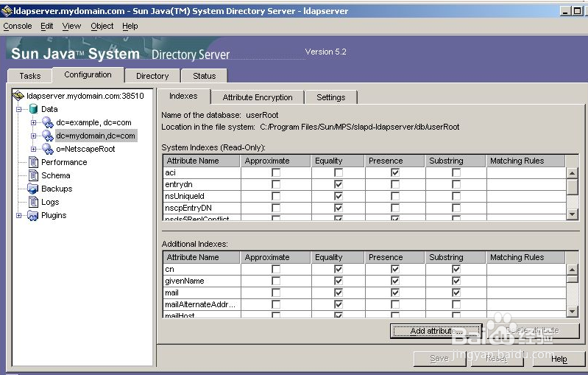Select the nsUniqueId row name
Viewport: 588px width, 375px height.
[x=185, y=196]
